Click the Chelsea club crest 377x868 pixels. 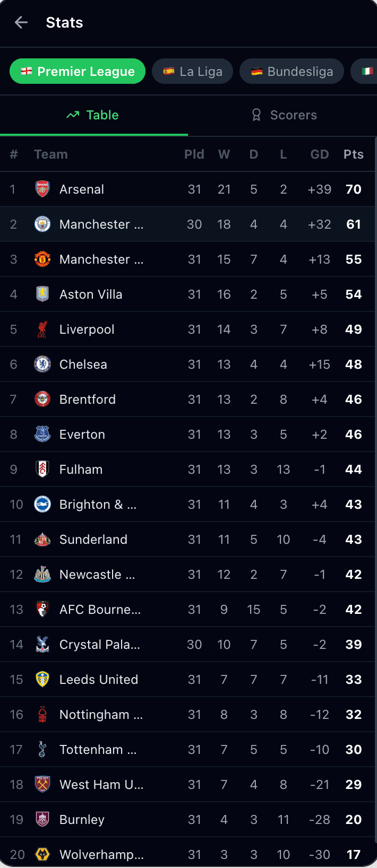point(42,364)
